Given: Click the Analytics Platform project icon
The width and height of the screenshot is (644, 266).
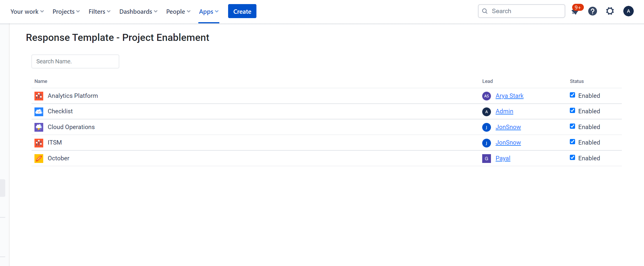Looking at the screenshot, I should point(38,96).
